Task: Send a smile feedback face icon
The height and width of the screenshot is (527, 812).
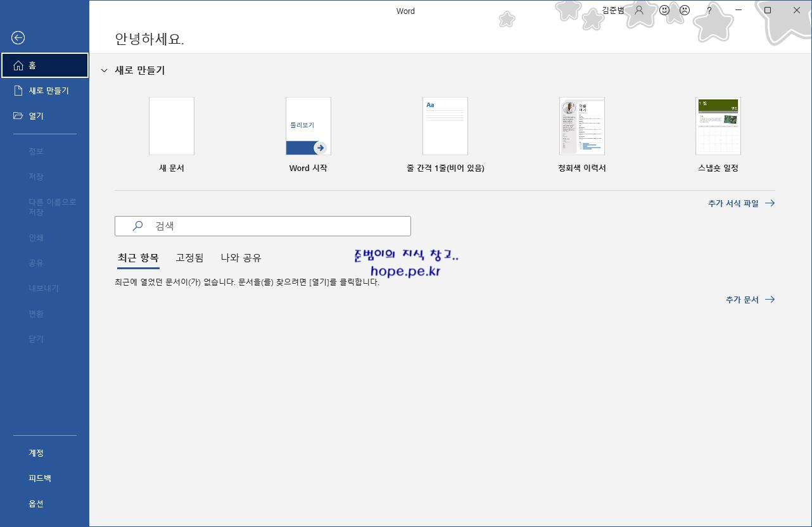Action: [x=664, y=10]
